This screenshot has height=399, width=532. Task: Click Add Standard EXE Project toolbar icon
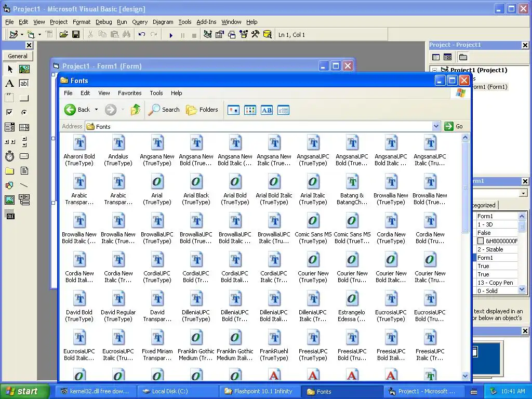click(14, 35)
